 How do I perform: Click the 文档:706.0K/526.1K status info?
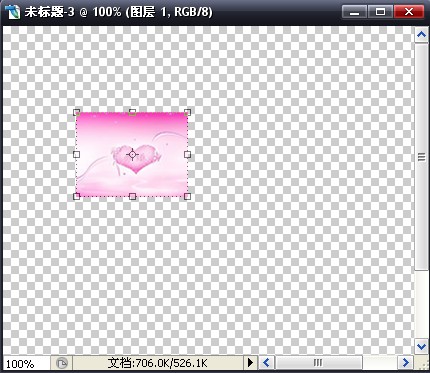coord(158,363)
